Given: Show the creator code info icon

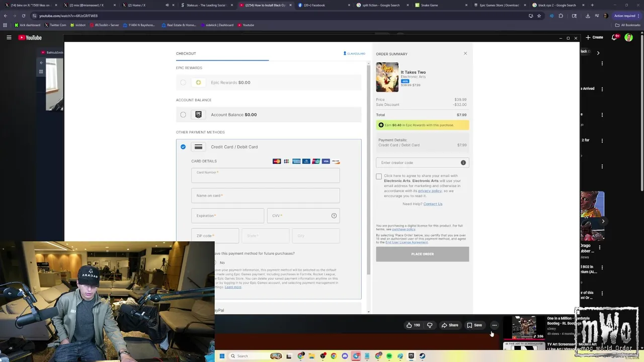Looking at the screenshot, I should click(463, 162).
